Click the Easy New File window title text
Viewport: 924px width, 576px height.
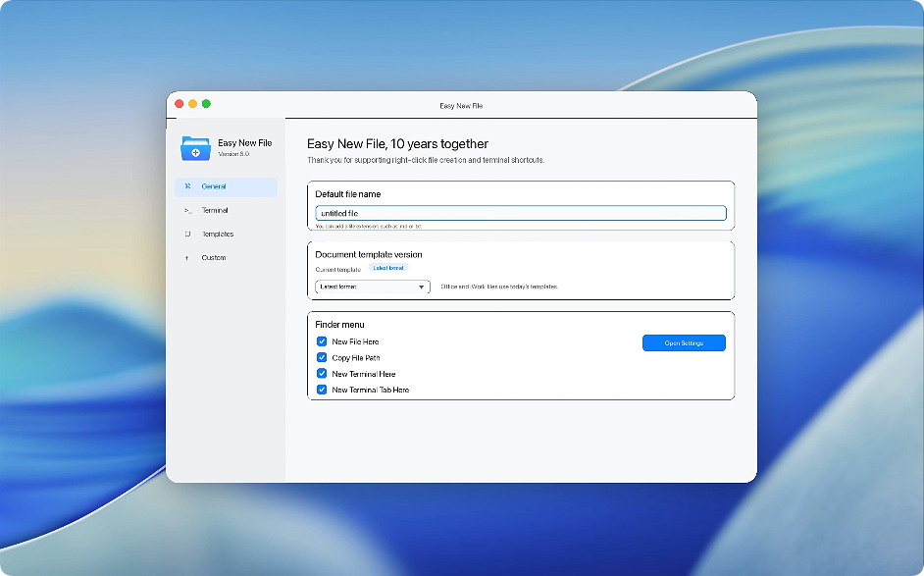(461, 106)
